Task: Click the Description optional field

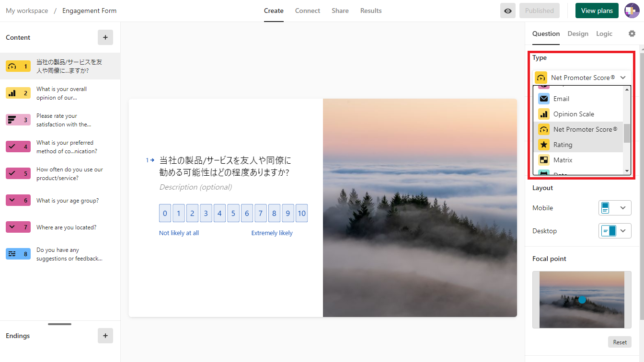Action: (x=195, y=187)
